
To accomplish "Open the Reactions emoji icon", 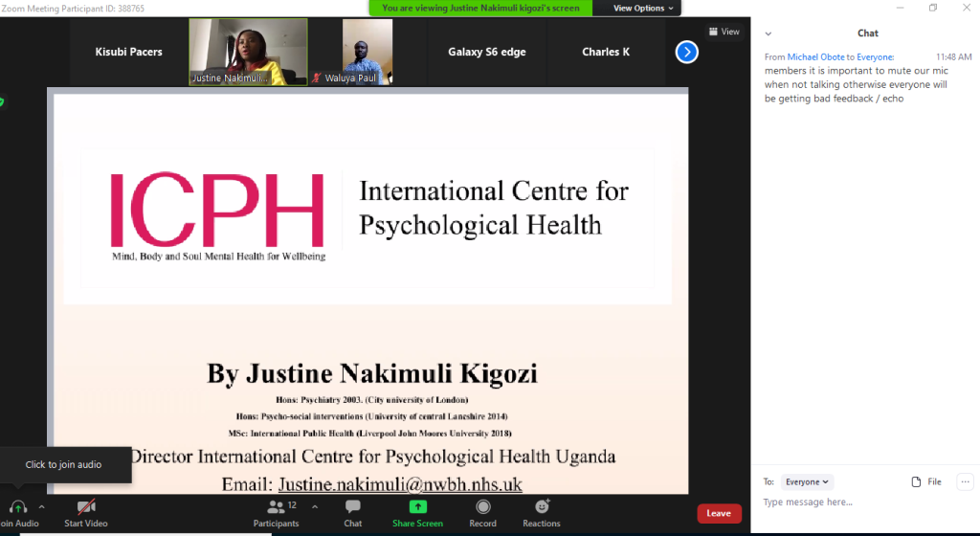I will [542, 506].
